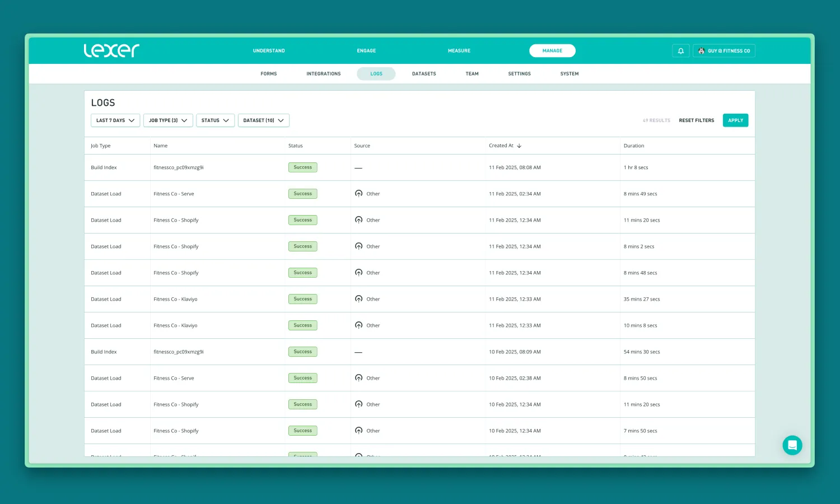
Task: Click the Lexer logo
Action: pyautogui.click(x=111, y=50)
